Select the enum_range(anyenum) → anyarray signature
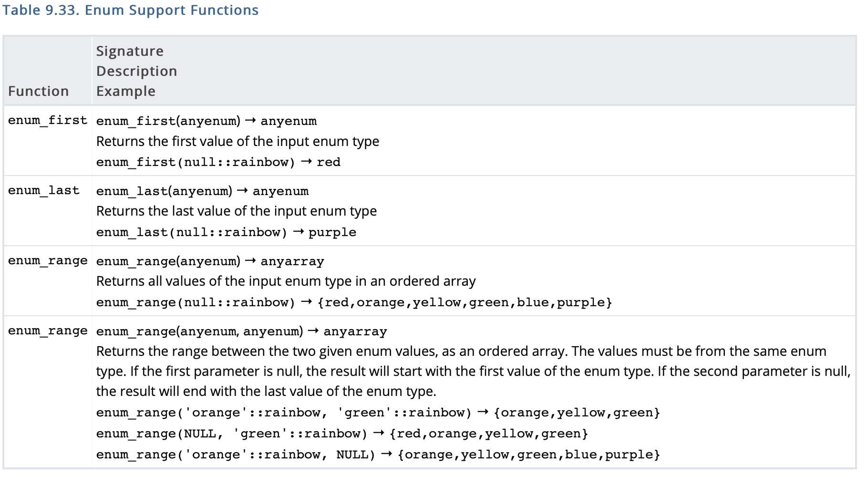The height and width of the screenshot is (477, 868). click(x=210, y=261)
